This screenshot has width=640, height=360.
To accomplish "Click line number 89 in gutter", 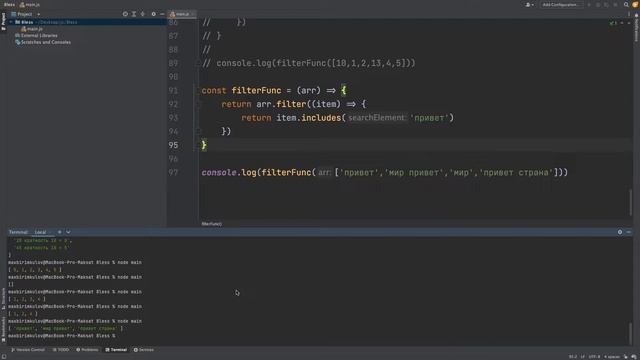I will (173, 63).
